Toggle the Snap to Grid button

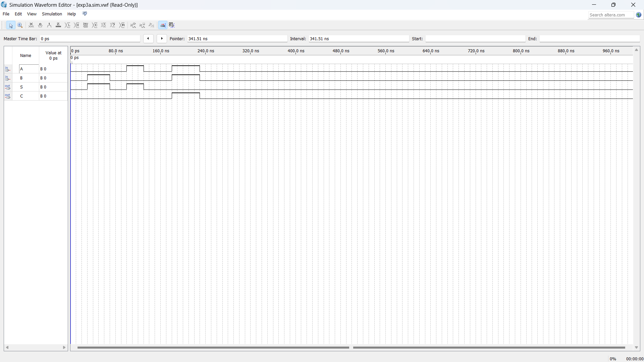point(163,25)
